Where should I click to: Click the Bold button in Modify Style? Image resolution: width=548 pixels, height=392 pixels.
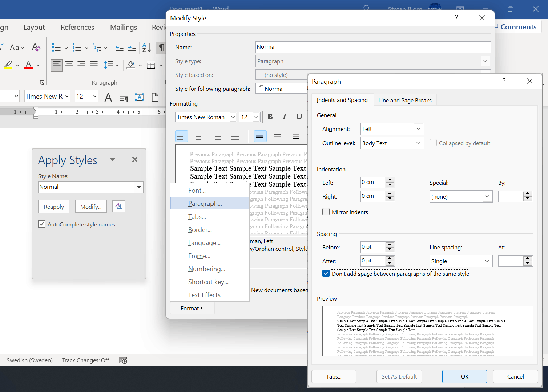pyautogui.click(x=270, y=117)
